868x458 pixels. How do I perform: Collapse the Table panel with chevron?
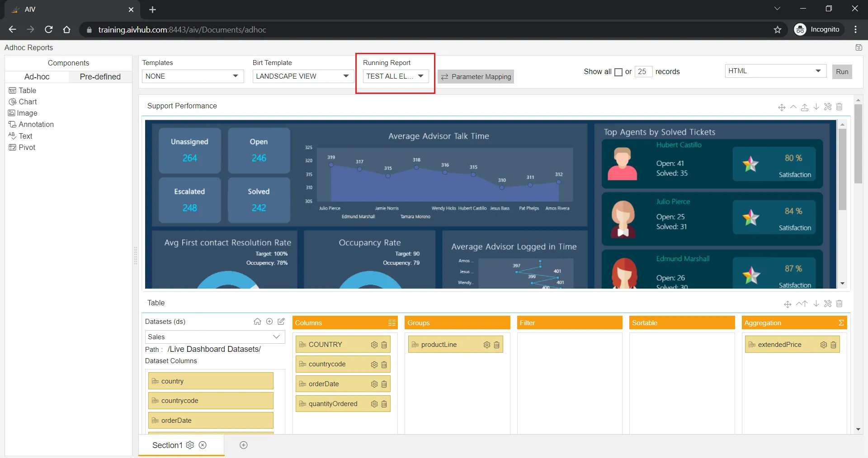click(799, 304)
